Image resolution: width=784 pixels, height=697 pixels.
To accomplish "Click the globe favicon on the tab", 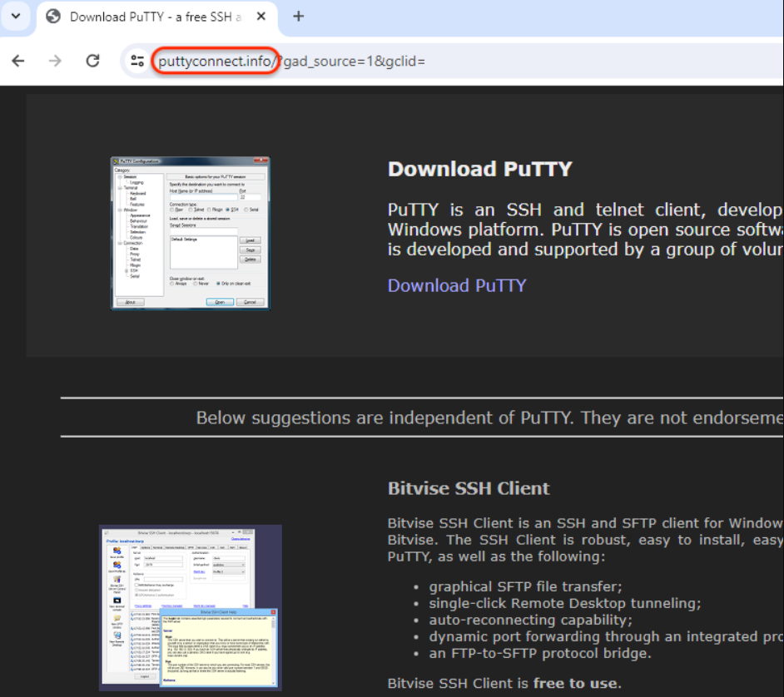I will (53, 17).
